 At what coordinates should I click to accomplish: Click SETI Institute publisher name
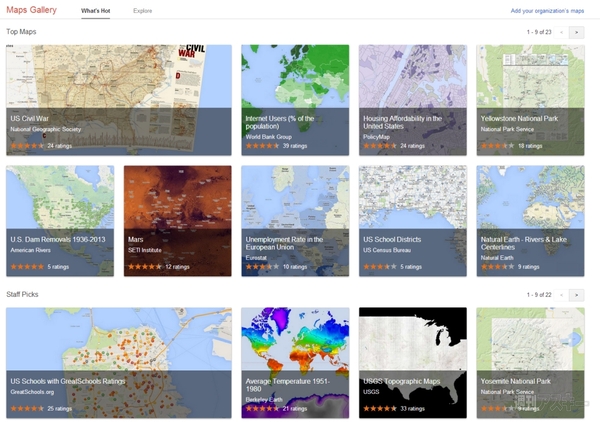(145, 250)
